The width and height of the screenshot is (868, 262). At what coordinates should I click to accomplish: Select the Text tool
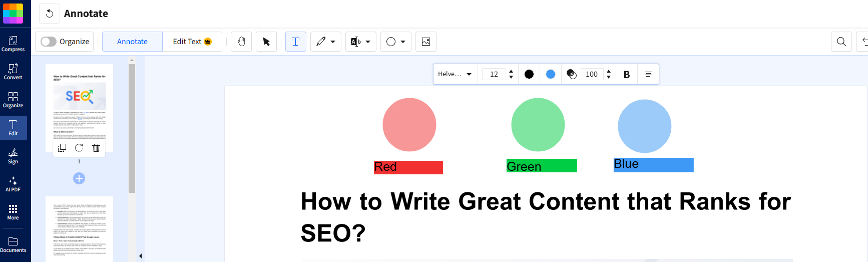coord(296,42)
